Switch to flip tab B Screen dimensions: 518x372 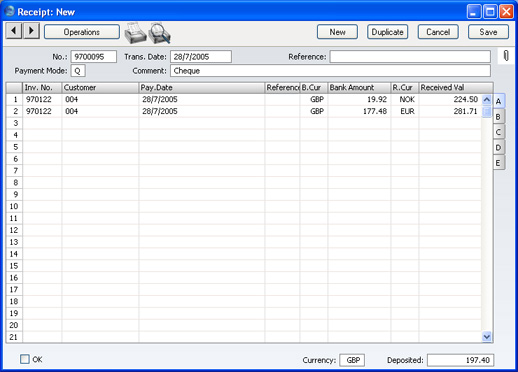tap(499, 117)
